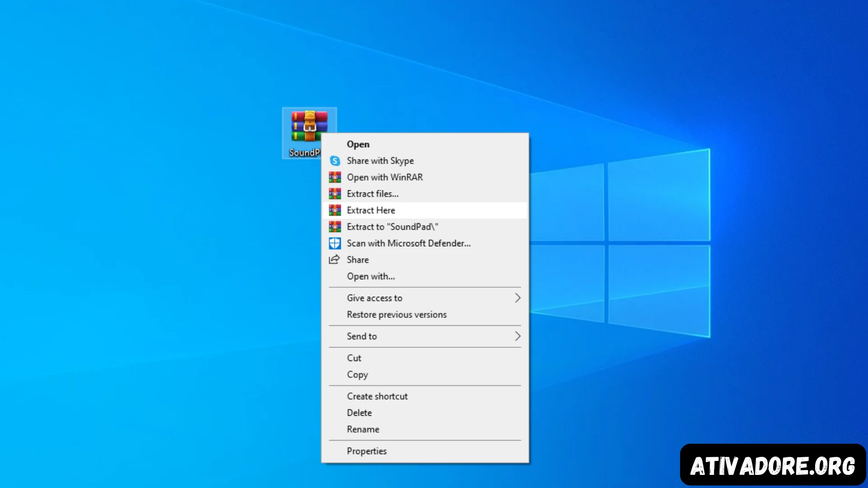
Task: Click WinRAR icon beside Extract to SoundPad
Action: point(335,227)
